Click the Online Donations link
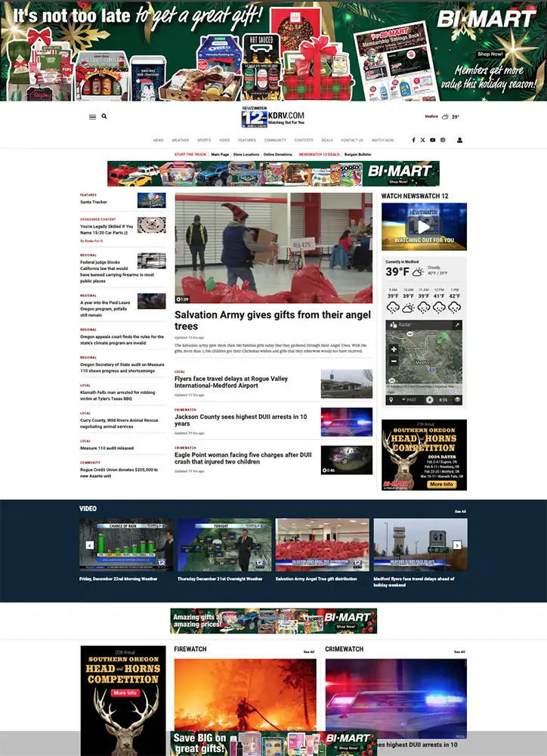The height and width of the screenshot is (756, 547). tap(277, 155)
